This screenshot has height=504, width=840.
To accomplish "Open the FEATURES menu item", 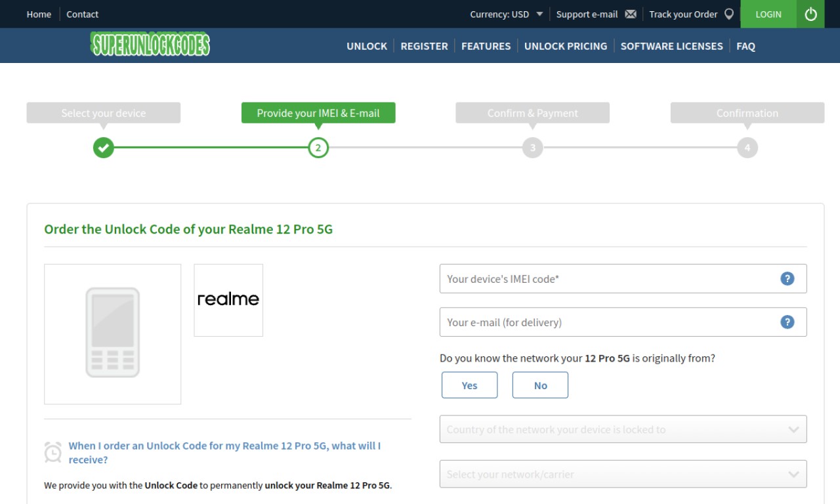I will [486, 46].
